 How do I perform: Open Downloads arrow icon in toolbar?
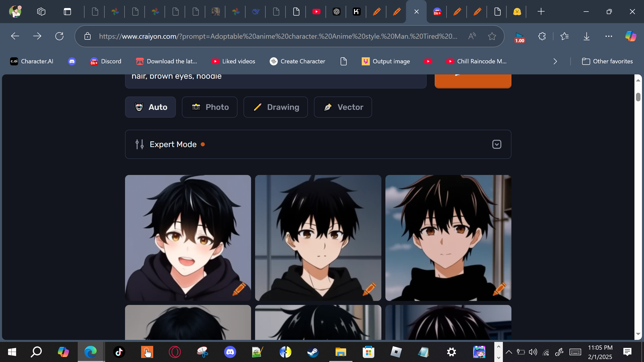click(586, 36)
